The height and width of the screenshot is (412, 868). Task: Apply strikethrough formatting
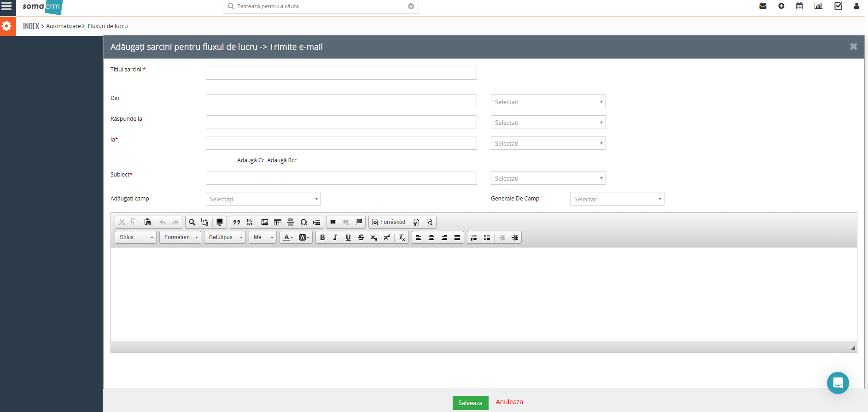click(x=361, y=237)
